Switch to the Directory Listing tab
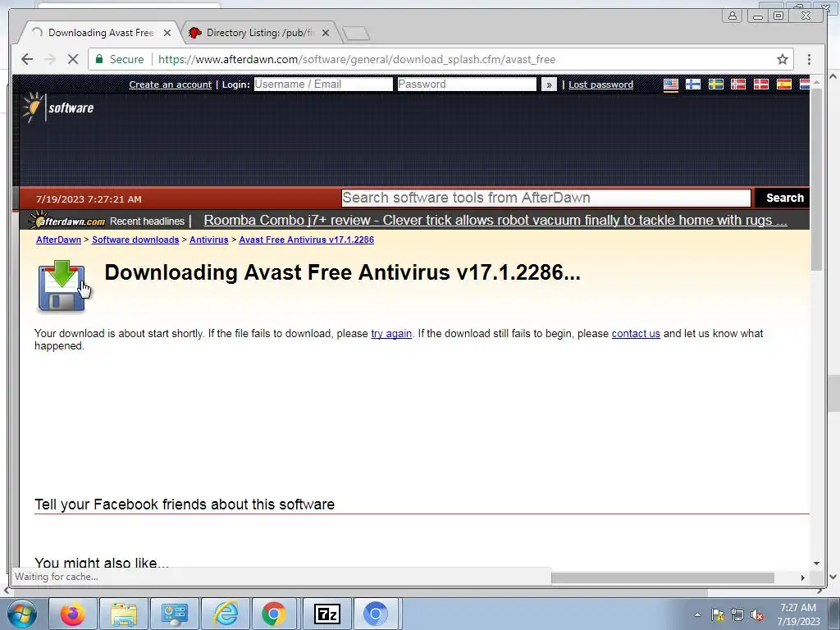 point(259,33)
